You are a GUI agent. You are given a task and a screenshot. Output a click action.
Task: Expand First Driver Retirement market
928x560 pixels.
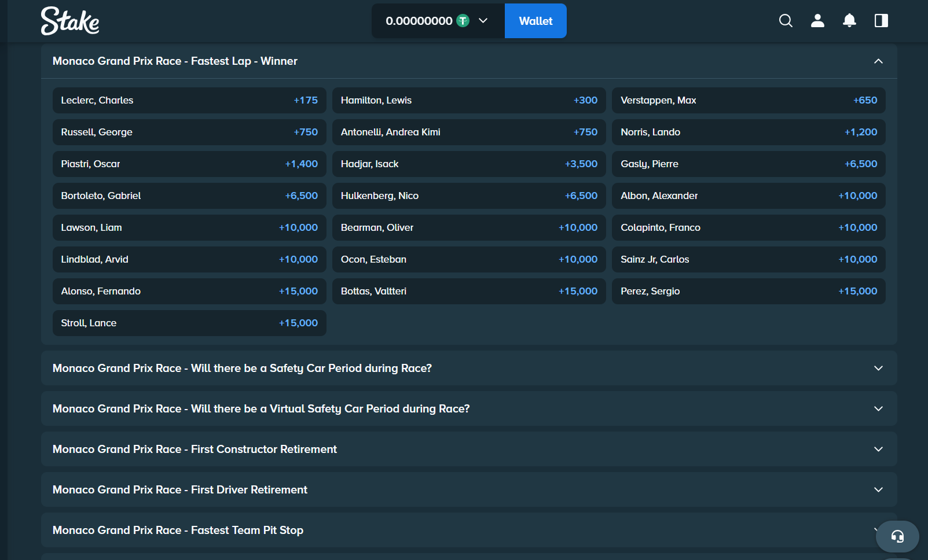tap(469, 489)
